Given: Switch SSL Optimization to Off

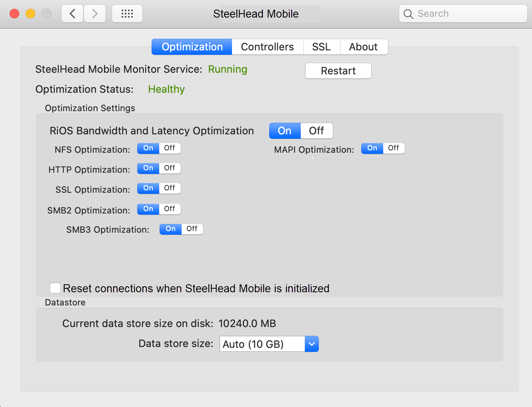Looking at the screenshot, I should tap(170, 188).
